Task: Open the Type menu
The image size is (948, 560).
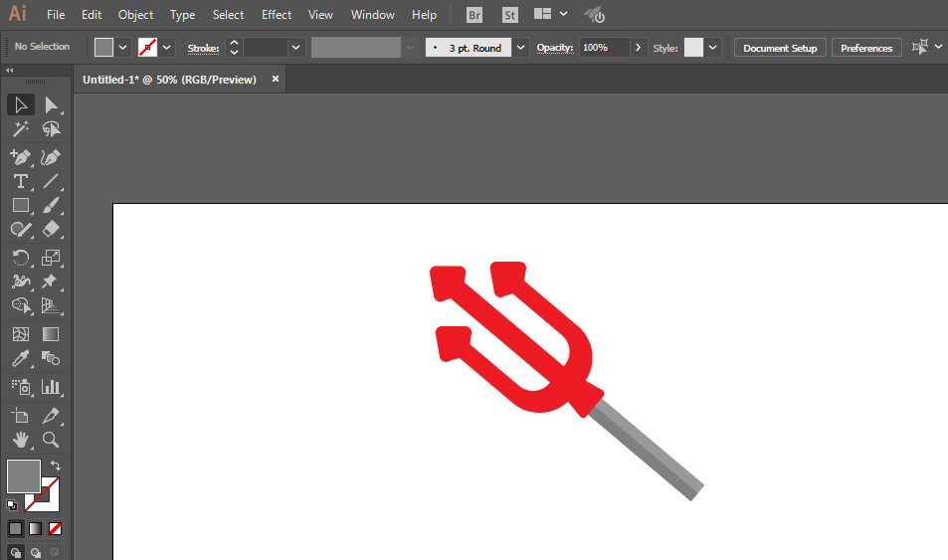Action: click(x=182, y=15)
